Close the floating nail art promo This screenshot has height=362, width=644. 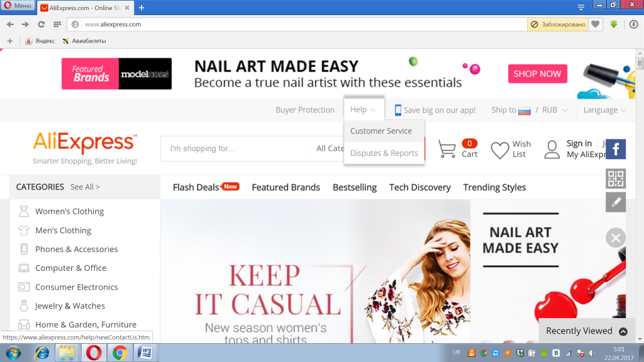616,238
